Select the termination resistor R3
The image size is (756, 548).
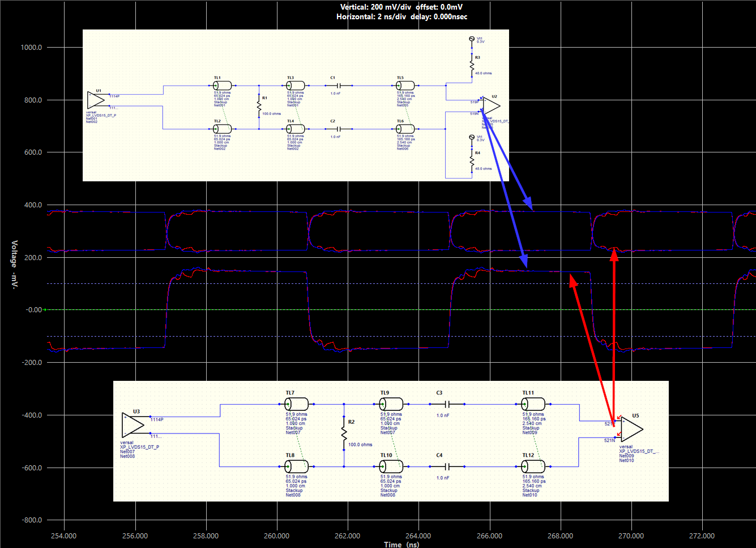coord(473,64)
